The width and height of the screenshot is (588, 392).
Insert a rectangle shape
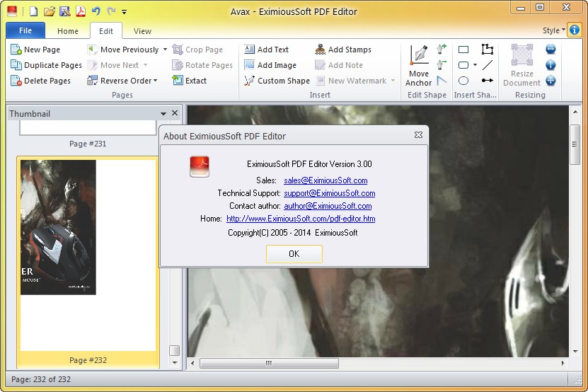463,50
